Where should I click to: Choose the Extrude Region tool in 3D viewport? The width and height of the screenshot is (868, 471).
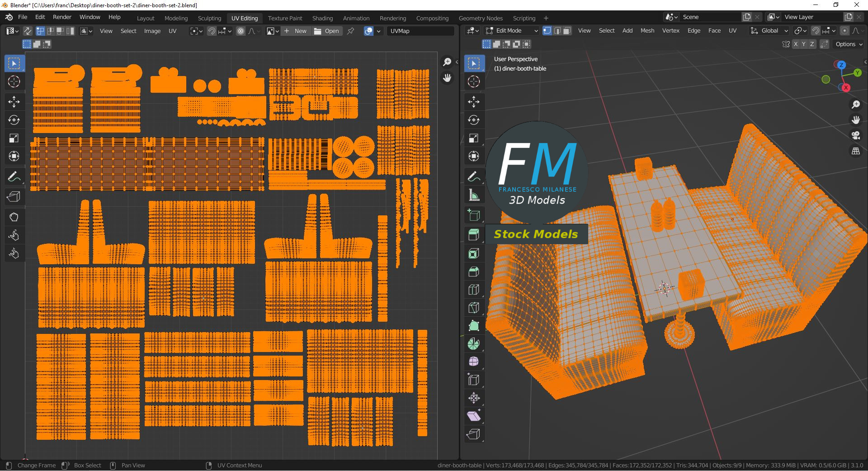474,235
